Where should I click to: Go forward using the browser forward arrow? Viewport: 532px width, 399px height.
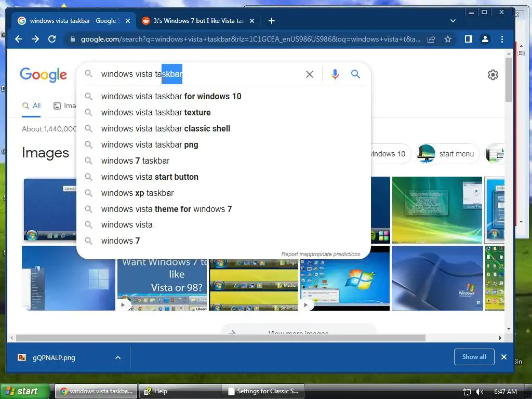pyautogui.click(x=35, y=39)
